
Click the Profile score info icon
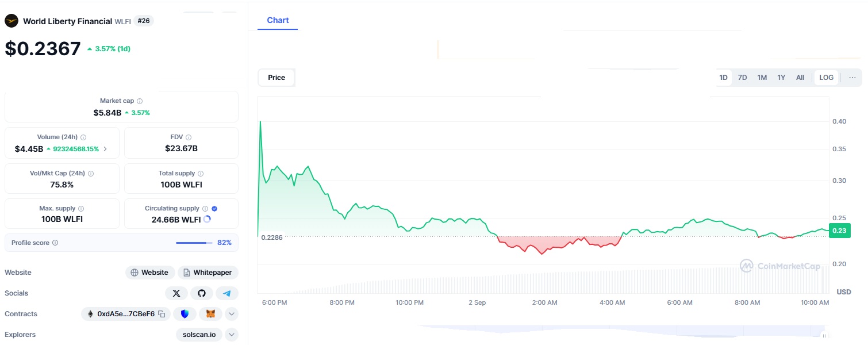(55, 243)
